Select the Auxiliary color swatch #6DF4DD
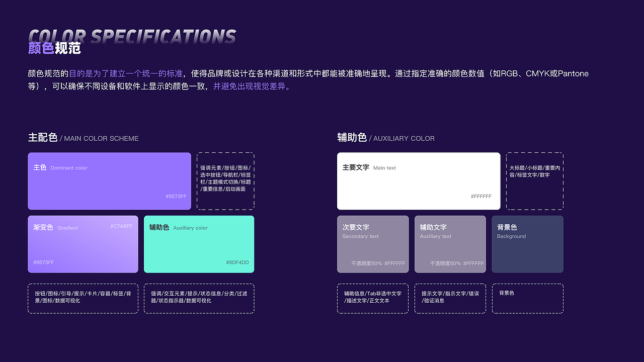 point(199,244)
